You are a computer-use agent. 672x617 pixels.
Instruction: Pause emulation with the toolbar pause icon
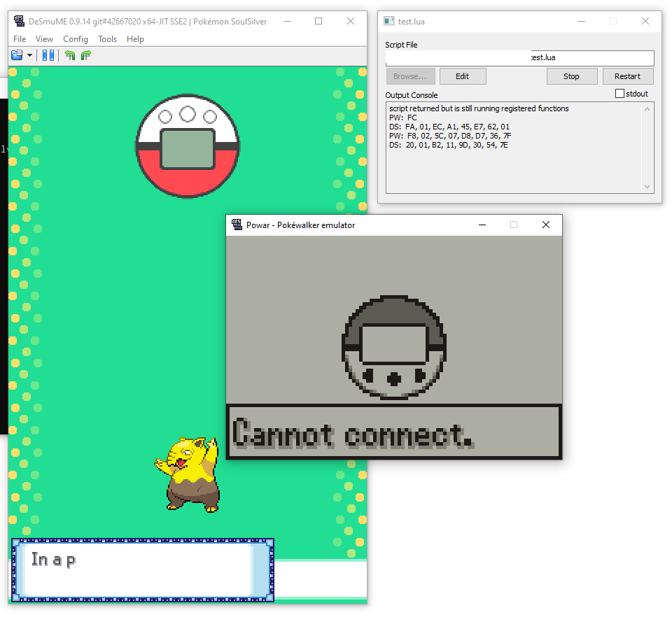[48, 55]
